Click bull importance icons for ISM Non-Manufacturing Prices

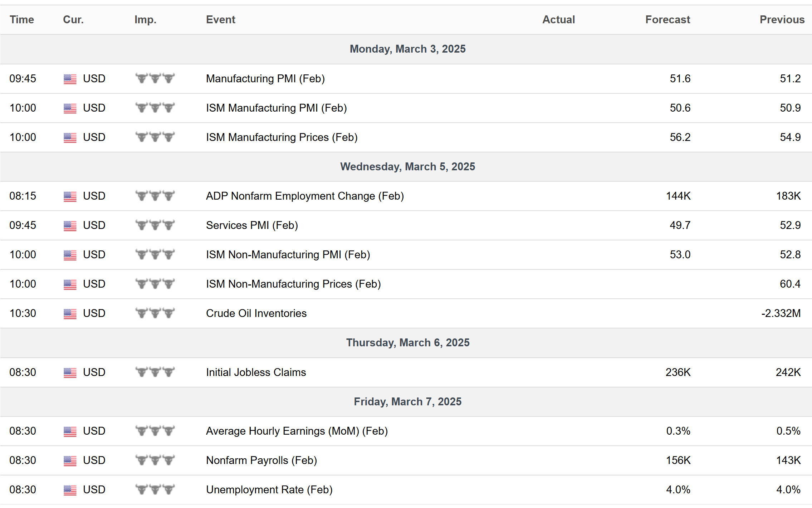tap(155, 283)
